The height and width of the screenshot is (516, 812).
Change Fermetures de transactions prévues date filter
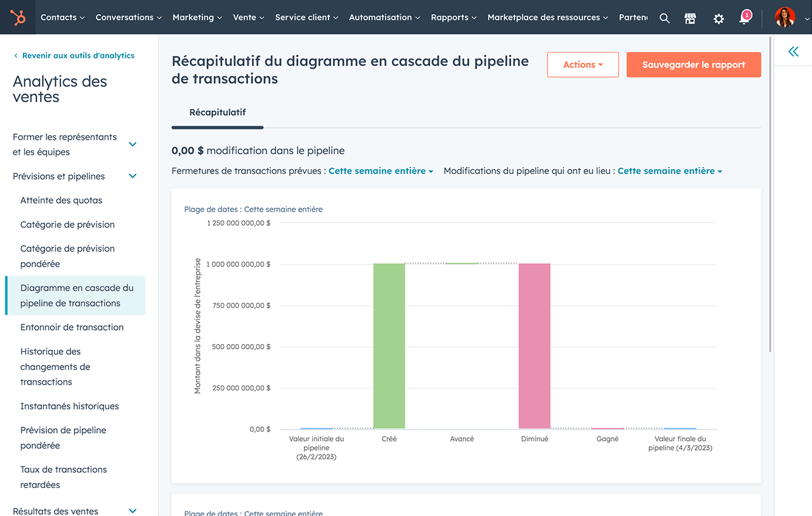tap(381, 171)
